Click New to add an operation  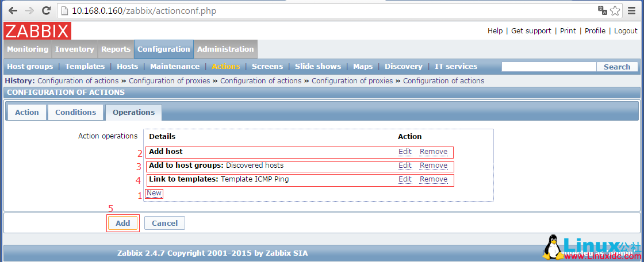[154, 193]
